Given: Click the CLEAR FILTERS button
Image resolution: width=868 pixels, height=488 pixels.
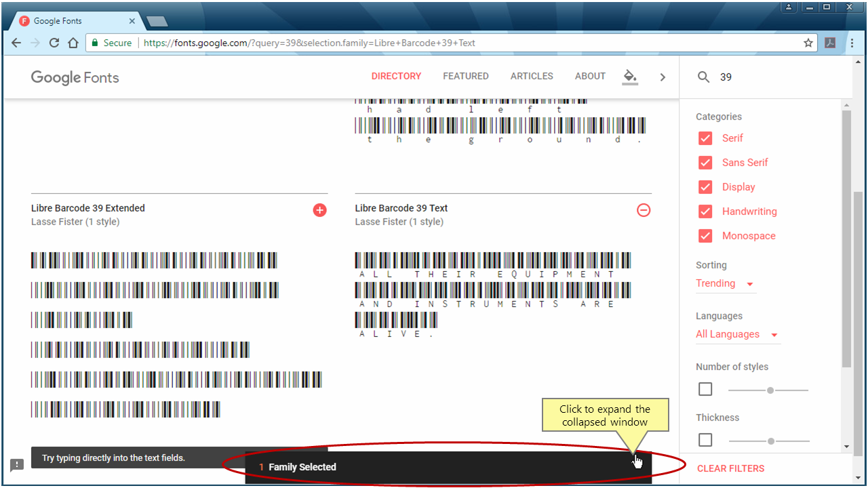Looking at the screenshot, I should click(x=730, y=468).
